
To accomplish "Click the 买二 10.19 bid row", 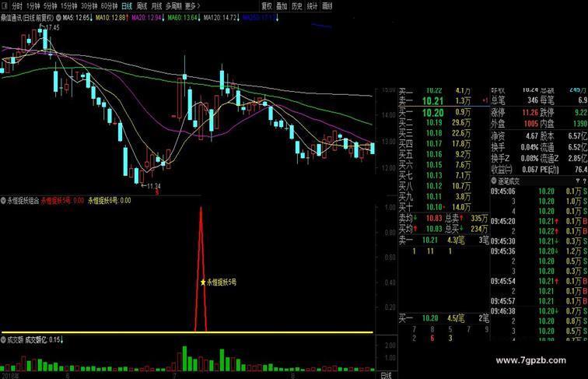I will tap(443, 123).
